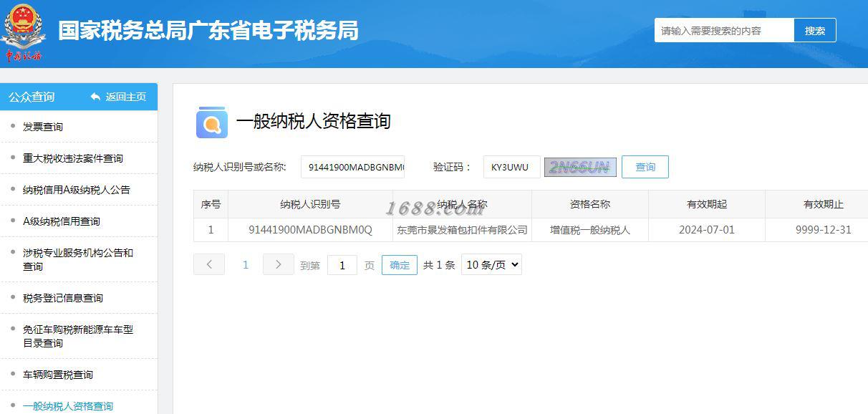
Task: Open 发票查询 in sidebar
Action: [x=43, y=127]
